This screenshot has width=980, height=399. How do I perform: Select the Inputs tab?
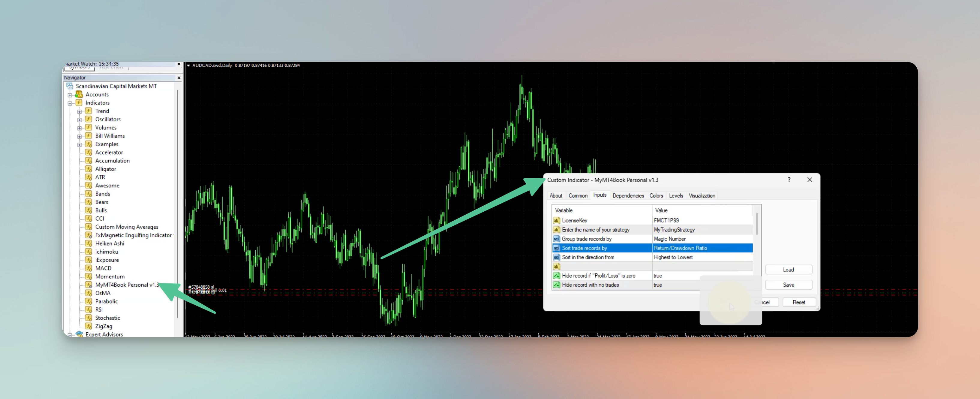click(x=600, y=195)
